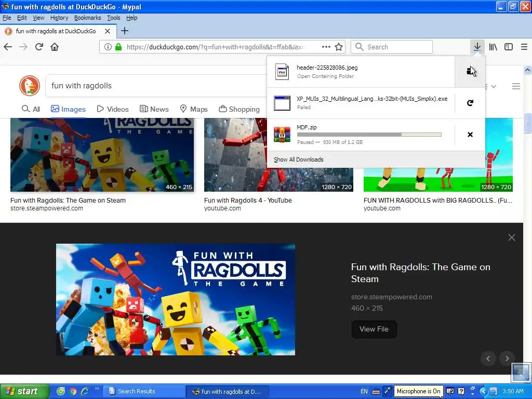Show sidebars toolbar icon
The width and height of the screenshot is (532, 399).
509,47
